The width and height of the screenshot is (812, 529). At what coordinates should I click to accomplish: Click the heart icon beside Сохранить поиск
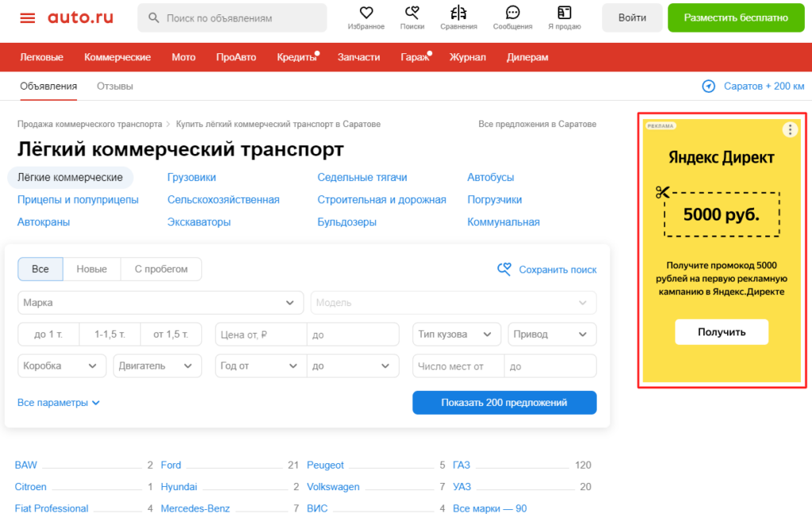coord(504,270)
